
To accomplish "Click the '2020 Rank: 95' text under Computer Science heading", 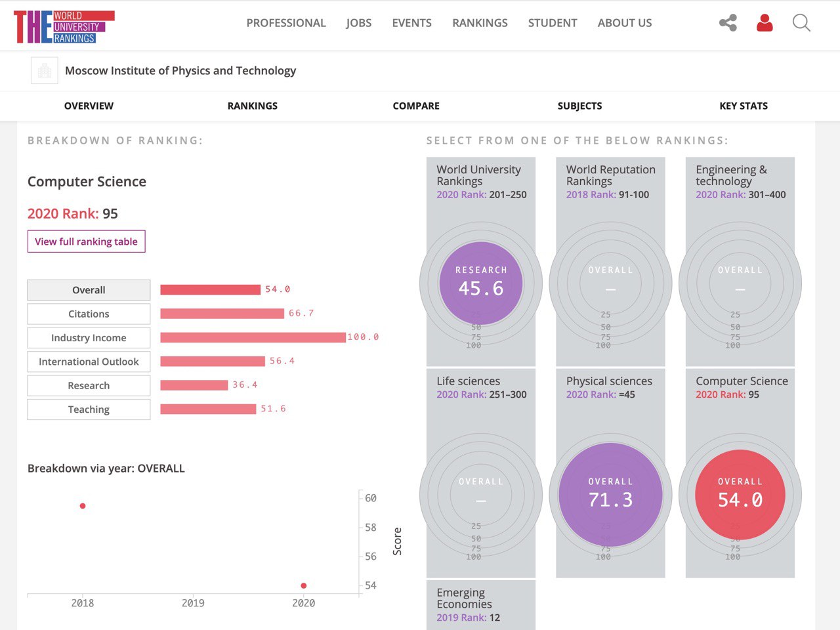I will 73,213.
